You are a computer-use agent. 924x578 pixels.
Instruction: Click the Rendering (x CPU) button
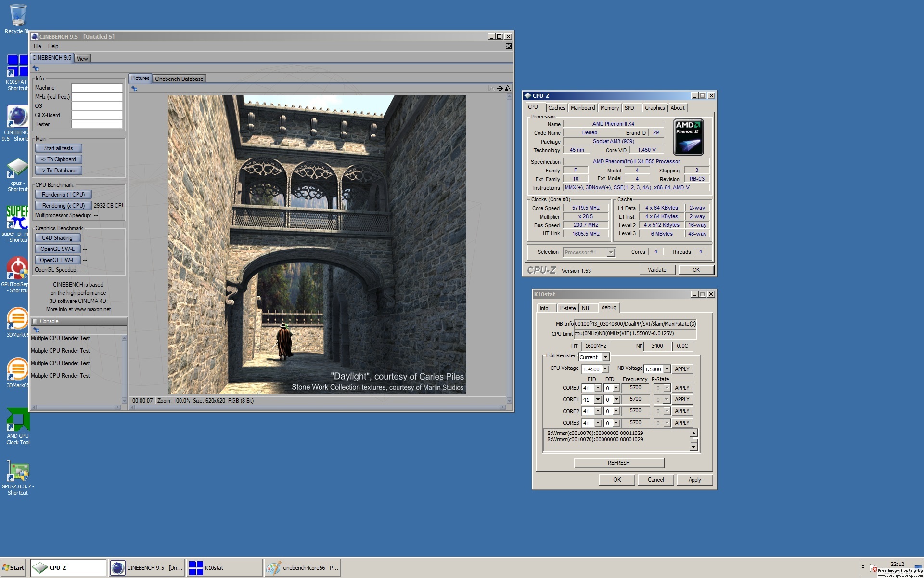pyautogui.click(x=63, y=206)
